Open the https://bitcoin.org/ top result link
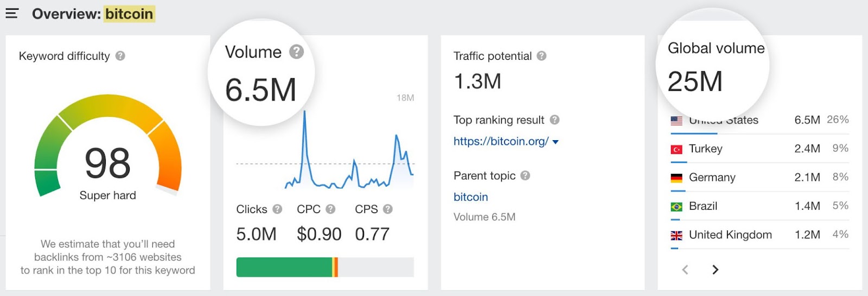 point(501,142)
